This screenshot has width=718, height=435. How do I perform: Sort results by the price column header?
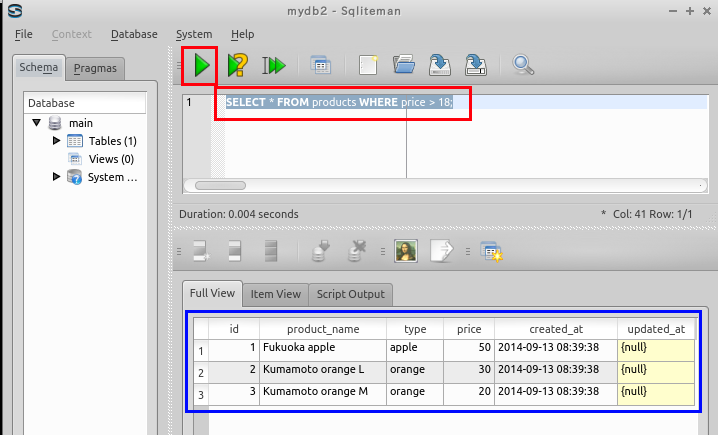pos(469,329)
